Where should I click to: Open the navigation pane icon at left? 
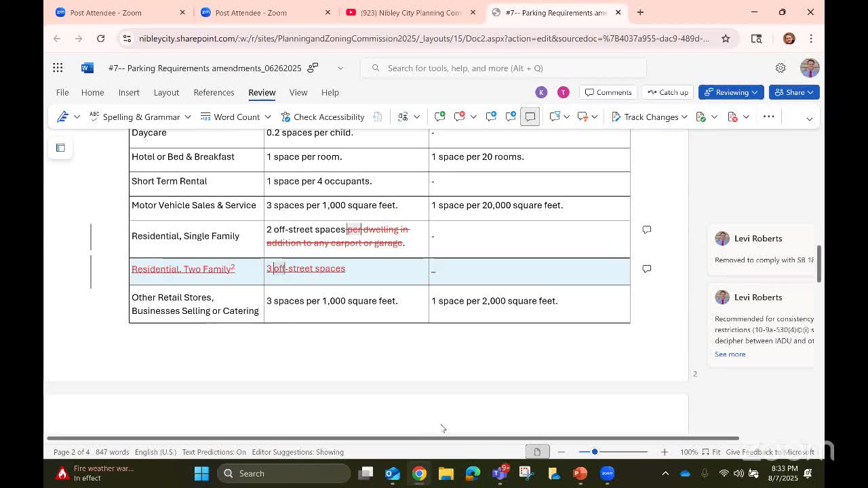[60, 148]
